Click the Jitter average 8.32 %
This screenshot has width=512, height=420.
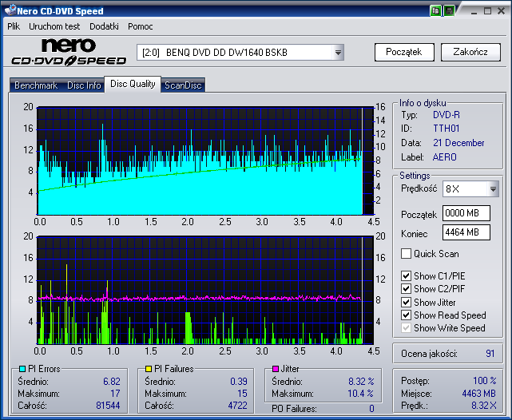click(361, 381)
